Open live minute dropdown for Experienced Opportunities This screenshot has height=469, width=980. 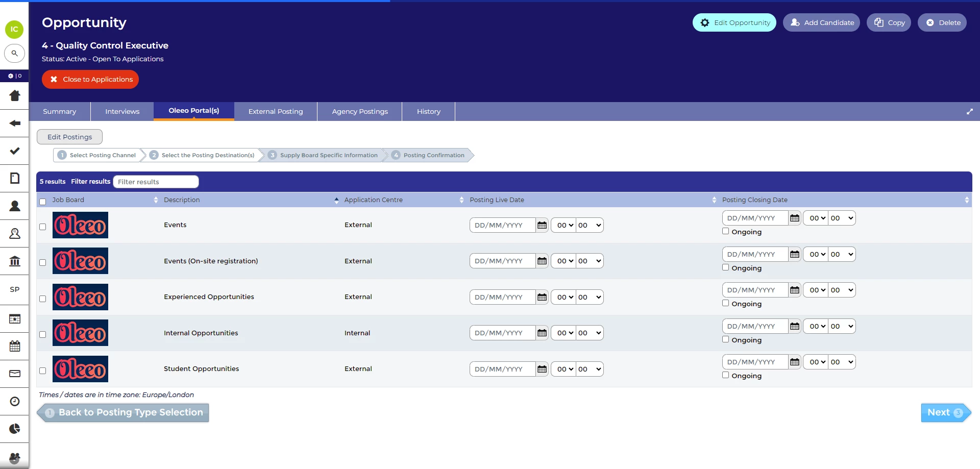point(590,297)
